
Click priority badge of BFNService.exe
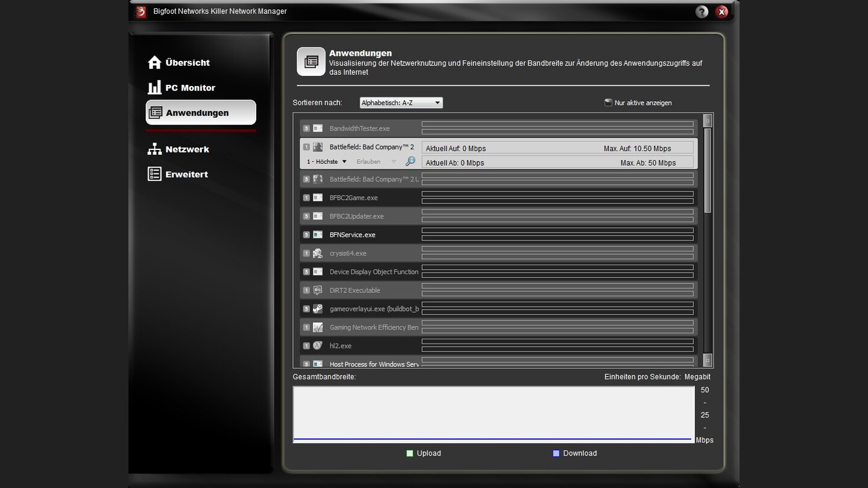306,235
